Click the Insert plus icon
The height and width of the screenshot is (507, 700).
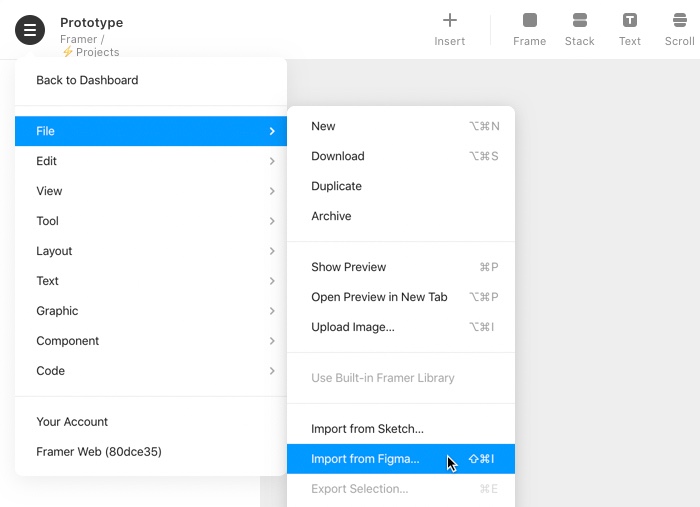pos(450,21)
